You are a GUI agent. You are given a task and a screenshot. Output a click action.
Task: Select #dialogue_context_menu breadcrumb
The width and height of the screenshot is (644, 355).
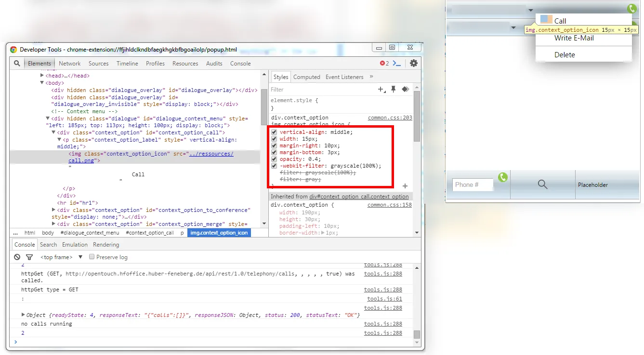pos(90,233)
